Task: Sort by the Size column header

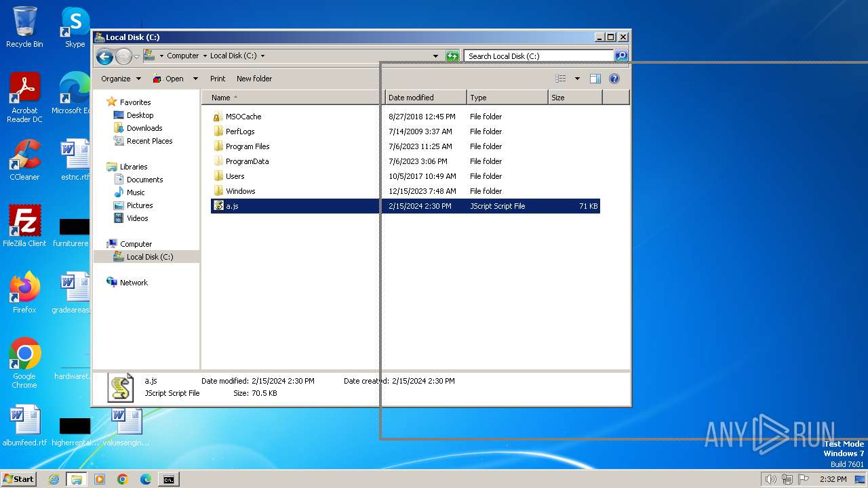Action: coord(575,98)
